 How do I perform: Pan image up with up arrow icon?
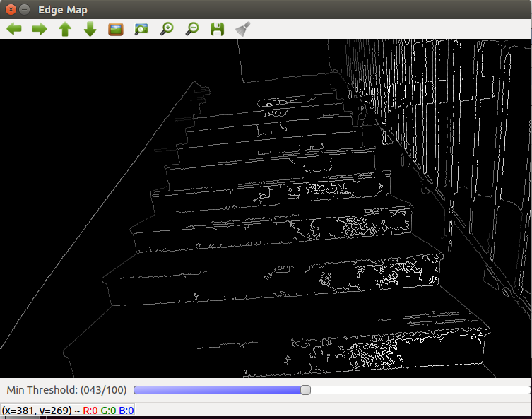(65, 29)
